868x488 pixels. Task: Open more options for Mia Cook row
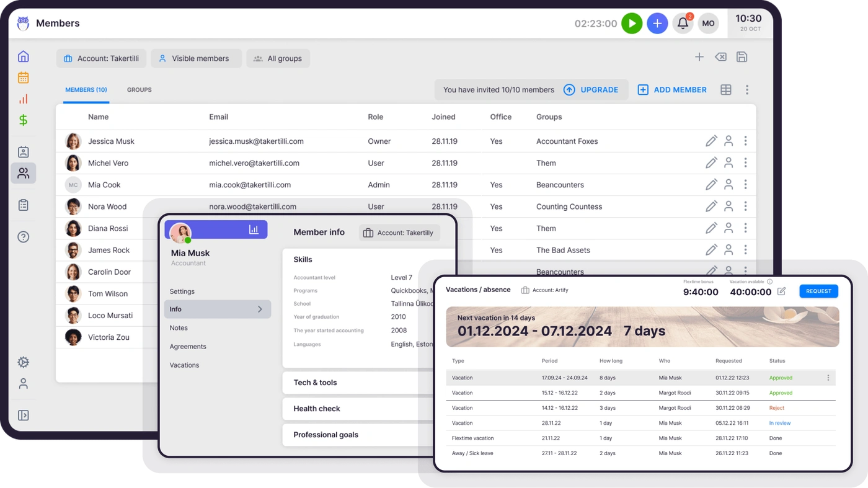[745, 185]
